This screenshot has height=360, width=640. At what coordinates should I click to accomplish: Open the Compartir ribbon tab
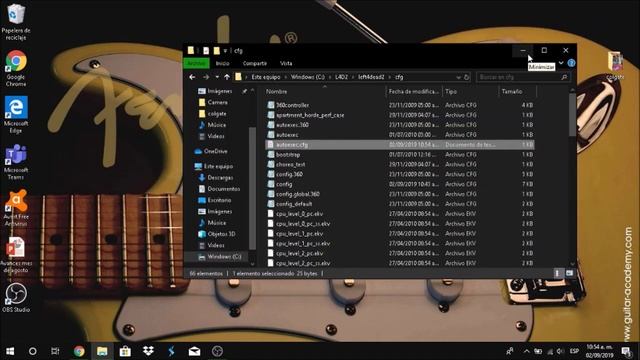tap(255, 63)
